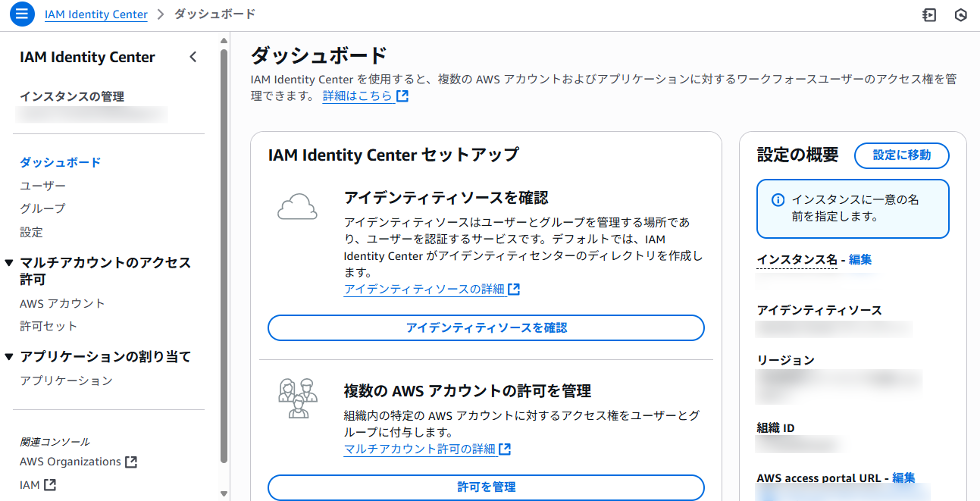This screenshot has height=501, width=980.
Task: Click external icon beside マルチアカウント許可の詳細
Action: pos(504,449)
